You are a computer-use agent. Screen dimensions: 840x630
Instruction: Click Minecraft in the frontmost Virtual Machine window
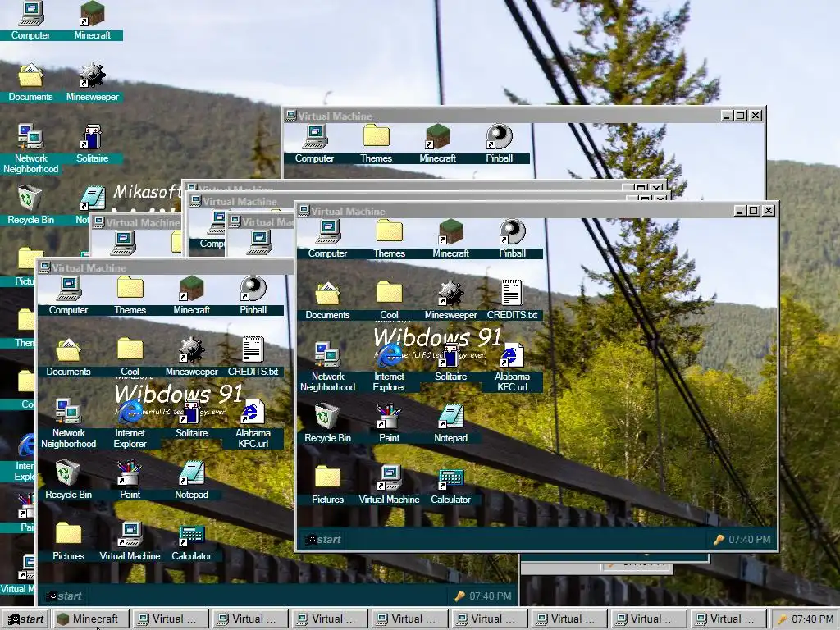pyautogui.click(x=450, y=240)
